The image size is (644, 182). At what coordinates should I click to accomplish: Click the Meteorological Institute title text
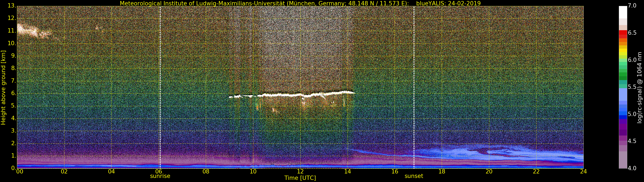264,3
